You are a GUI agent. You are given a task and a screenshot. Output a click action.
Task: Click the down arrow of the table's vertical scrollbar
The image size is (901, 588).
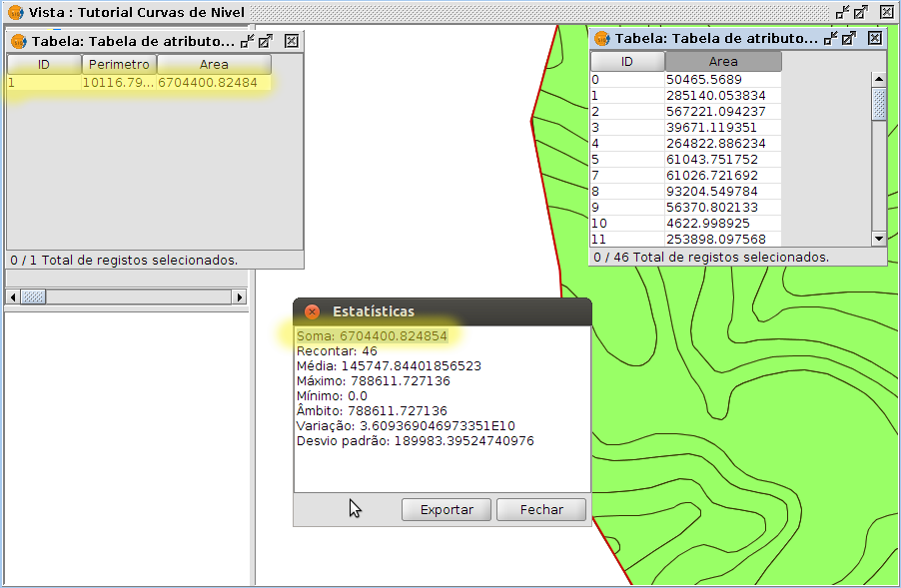tap(879, 238)
